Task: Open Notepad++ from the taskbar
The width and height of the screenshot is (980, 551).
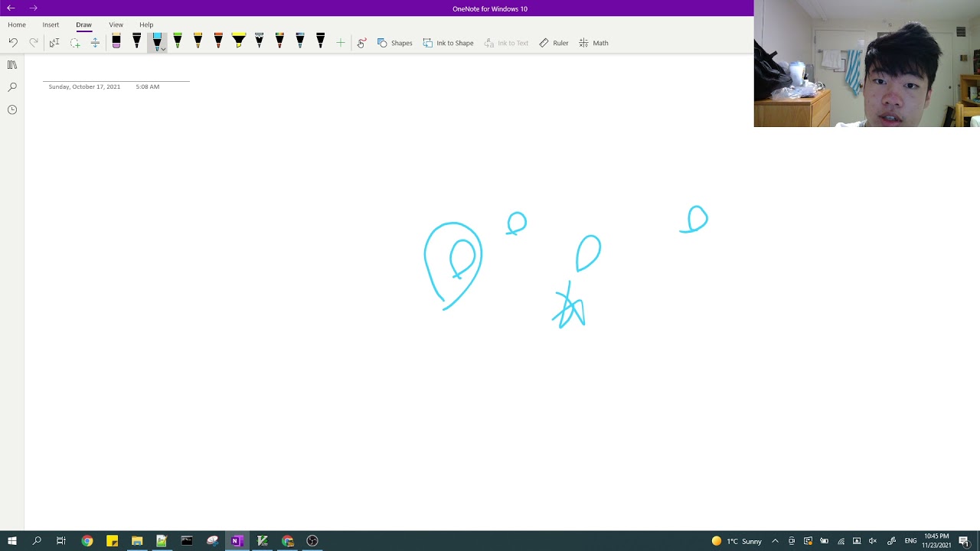Action: (162, 541)
